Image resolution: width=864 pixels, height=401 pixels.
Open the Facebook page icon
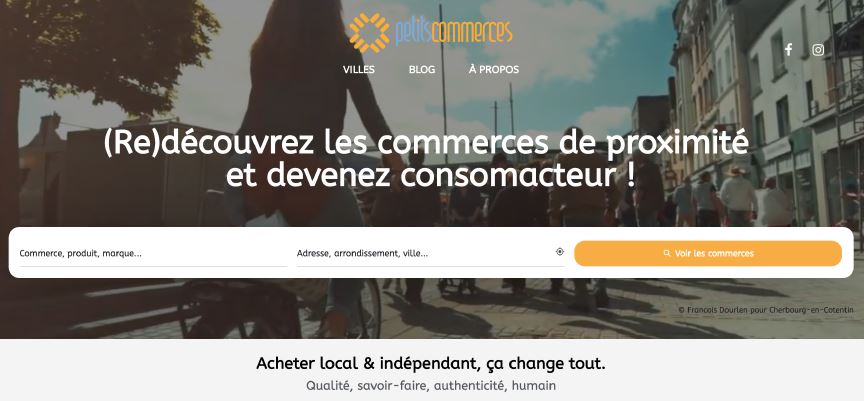point(789,50)
